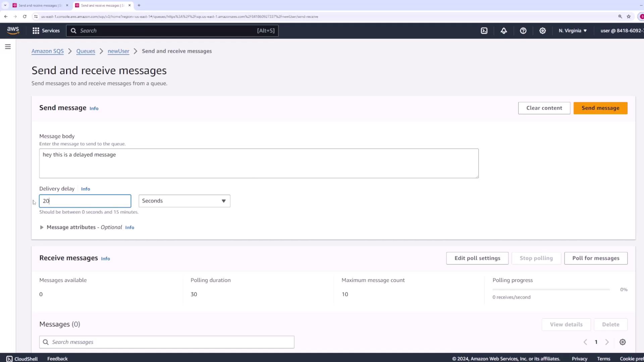Open messages table preferences gear
The width and height of the screenshot is (644, 362).
click(623, 342)
